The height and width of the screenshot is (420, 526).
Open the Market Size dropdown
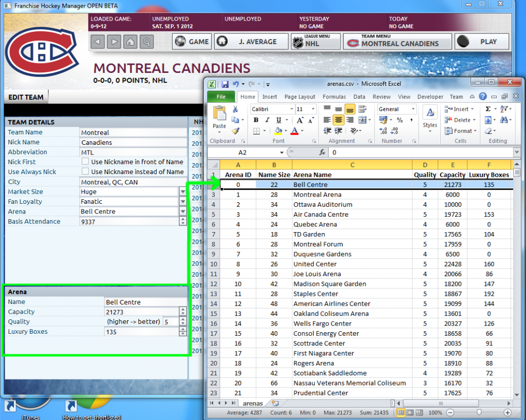[x=183, y=192]
